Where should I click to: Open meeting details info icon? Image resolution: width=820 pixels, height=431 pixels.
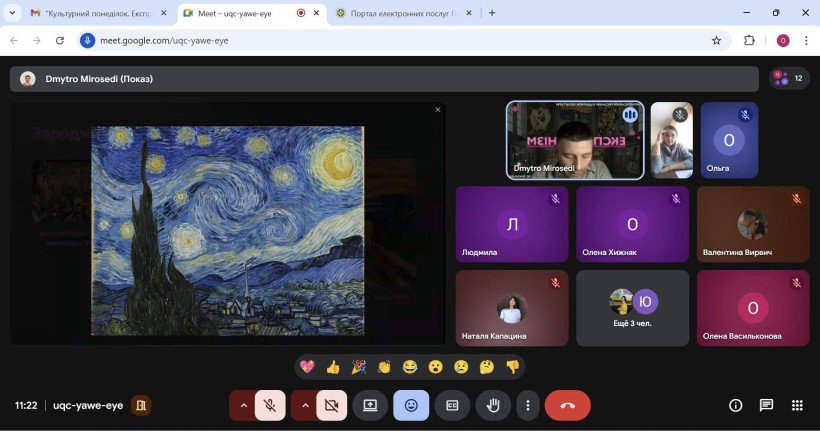[x=735, y=405]
